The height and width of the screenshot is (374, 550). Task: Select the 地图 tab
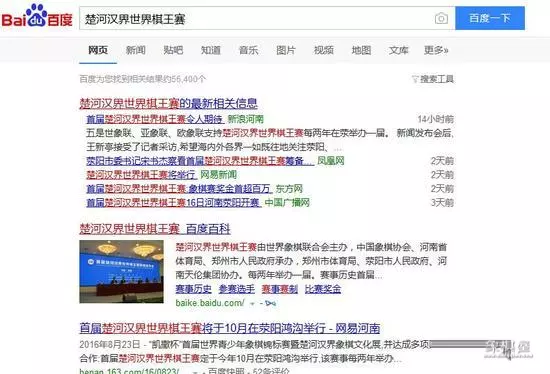pyautogui.click(x=361, y=50)
